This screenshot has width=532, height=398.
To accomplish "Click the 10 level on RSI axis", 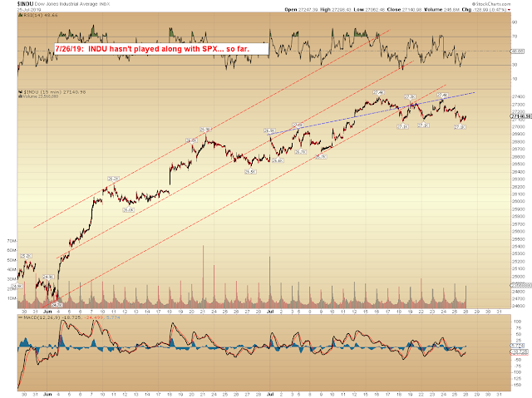I will (x=515, y=79).
